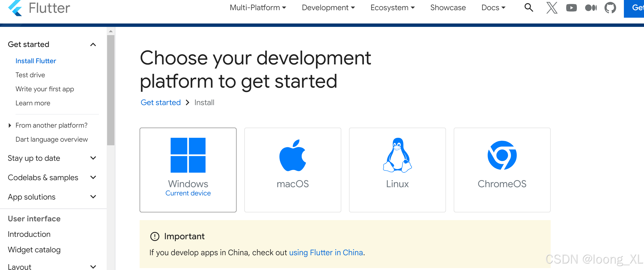
Task: Select the macOS Apple logo card
Action: tap(293, 170)
